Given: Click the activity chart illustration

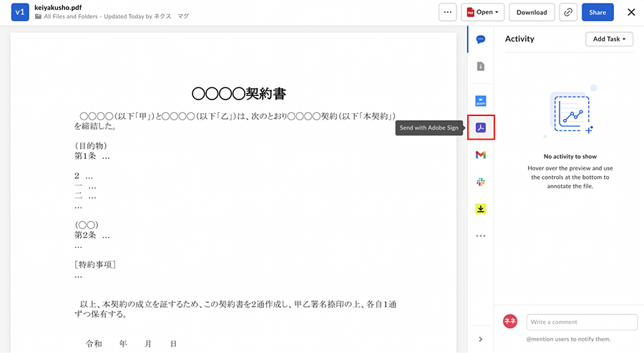Looking at the screenshot, I should coord(571,112).
